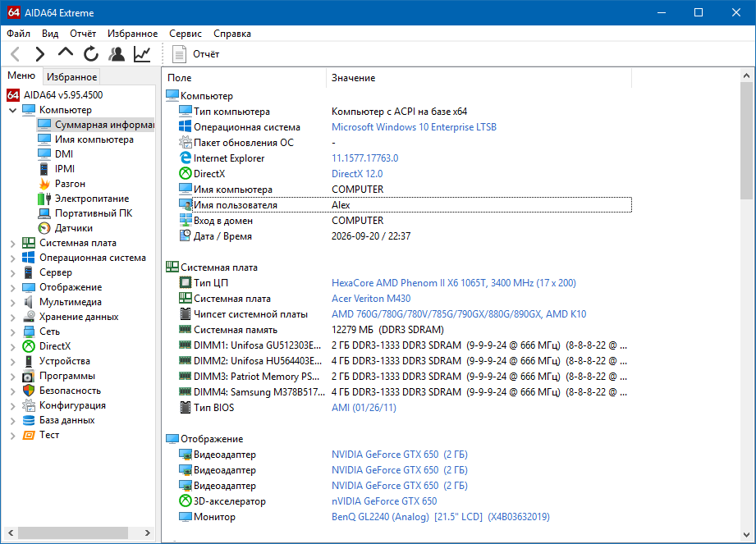The height and width of the screenshot is (544, 756).
Task: Open the Справка menu
Action: click(232, 34)
